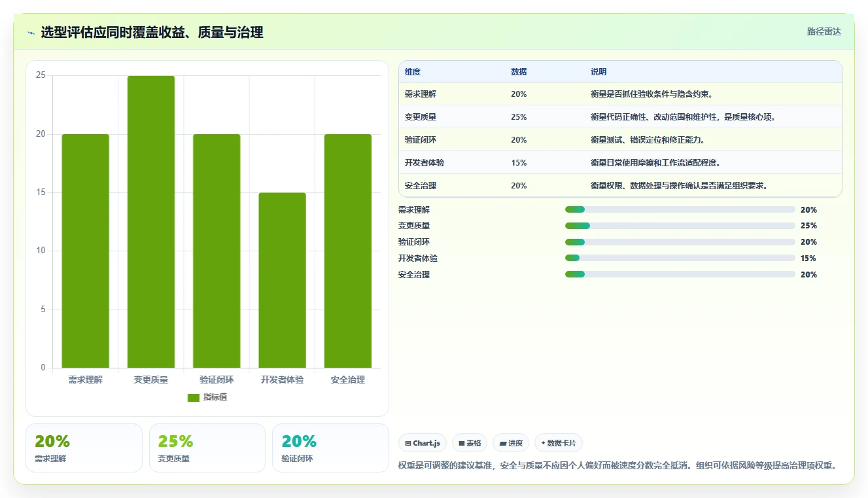Click the 需求理解 label in the progress list
868x498 pixels.
(414, 210)
